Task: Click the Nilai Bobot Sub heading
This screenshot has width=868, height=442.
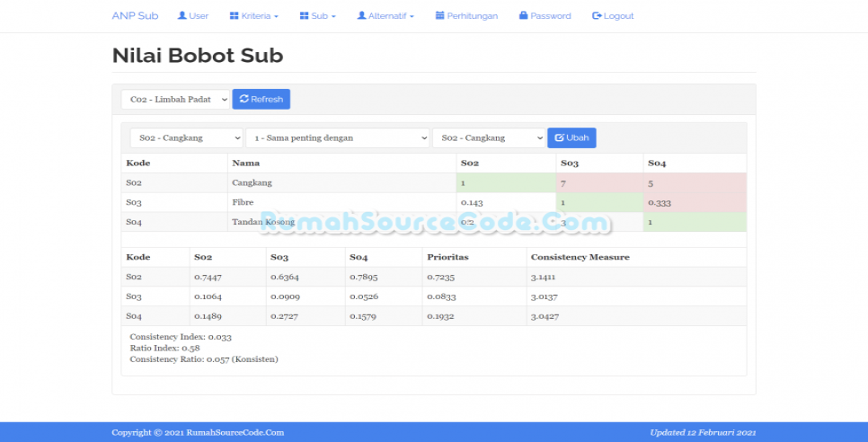Action: pos(198,56)
